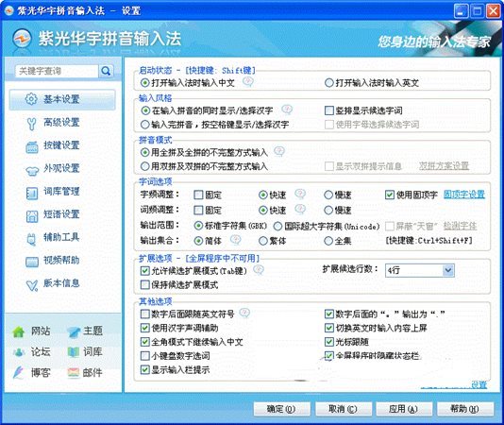Image resolution: width=504 pixels, height=425 pixels.
Task: Click the tool icon beside 辅助工具
Action: pos(31,239)
